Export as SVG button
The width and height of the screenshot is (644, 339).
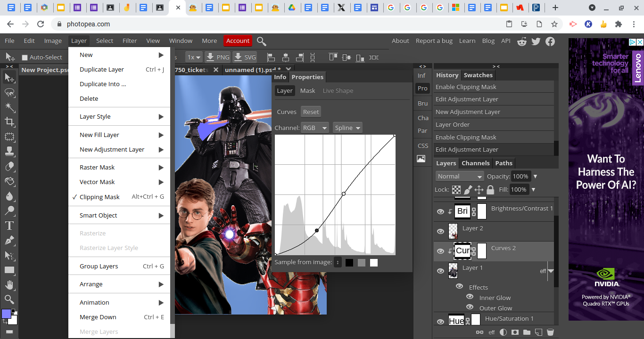tap(245, 57)
